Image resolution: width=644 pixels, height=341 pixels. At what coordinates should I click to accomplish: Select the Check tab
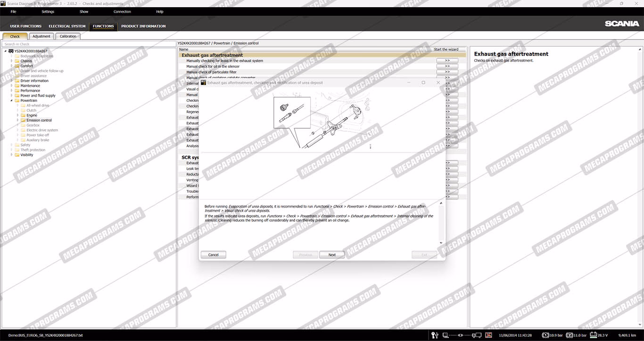(x=15, y=36)
